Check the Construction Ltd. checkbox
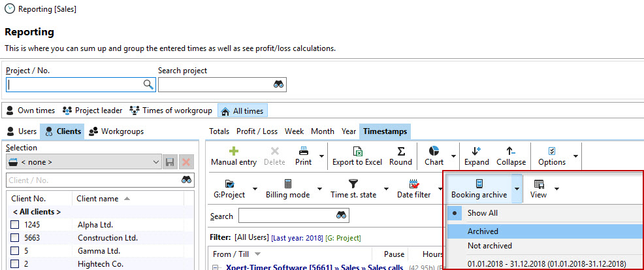This screenshot has height=270, width=644. pyautogui.click(x=14, y=238)
